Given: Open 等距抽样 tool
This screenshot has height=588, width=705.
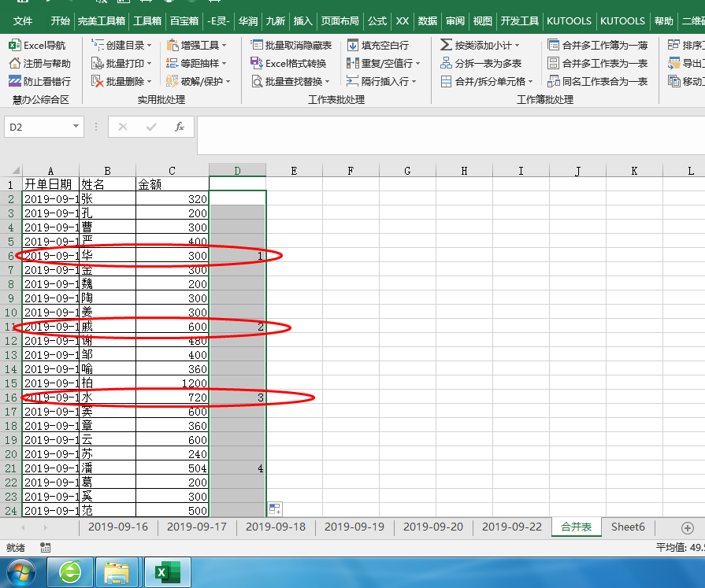Looking at the screenshot, I should 196,63.
